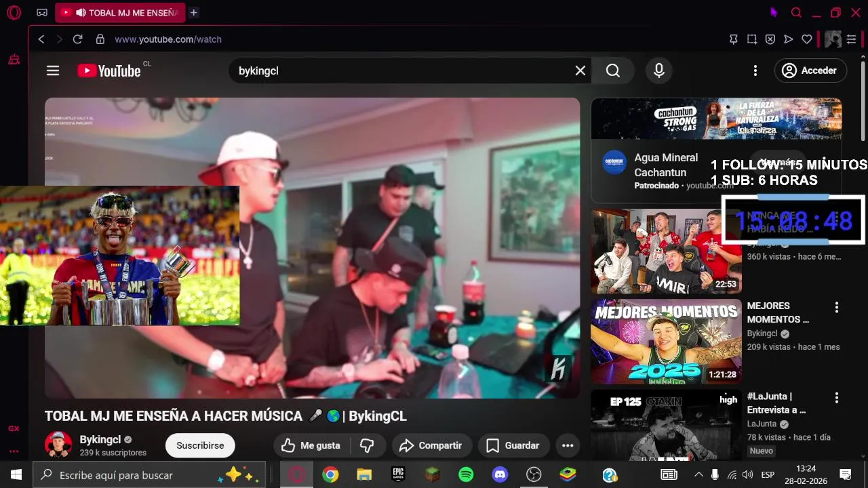868x488 pixels.
Task: Open more actions ellipsis next to Guardar
Action: click(x=568, y=445)
